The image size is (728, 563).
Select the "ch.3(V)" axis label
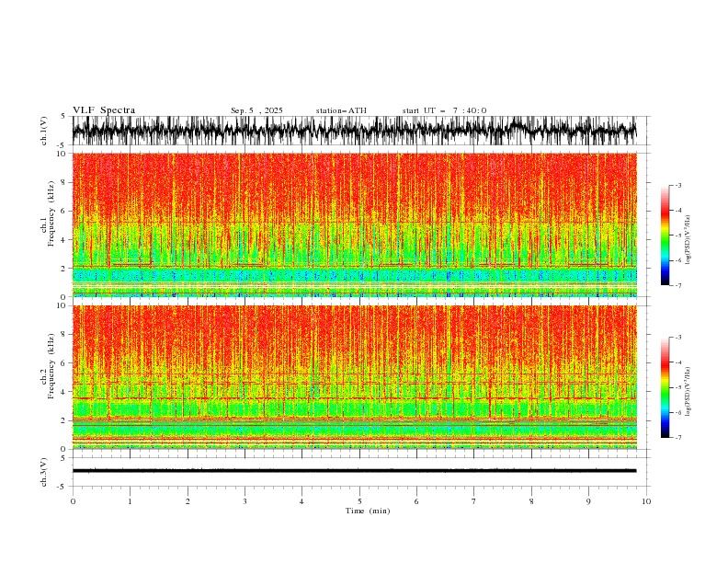(44, 473)
